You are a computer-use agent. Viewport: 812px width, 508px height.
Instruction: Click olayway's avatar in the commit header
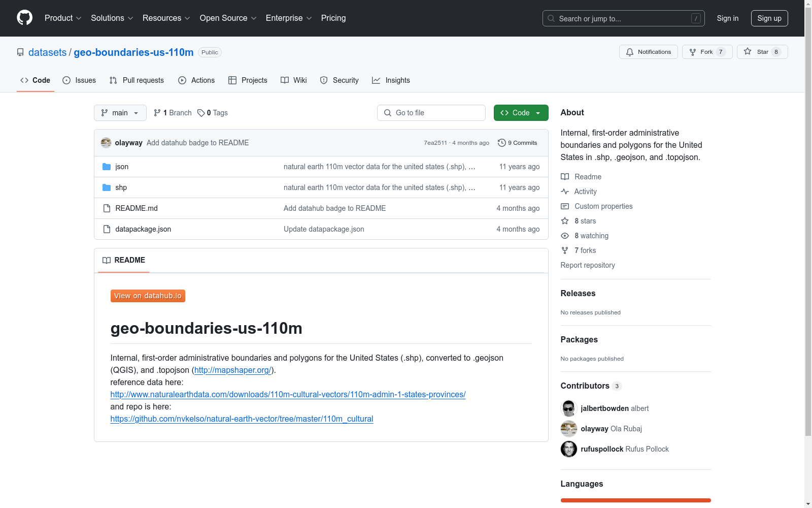pos(106,143)
